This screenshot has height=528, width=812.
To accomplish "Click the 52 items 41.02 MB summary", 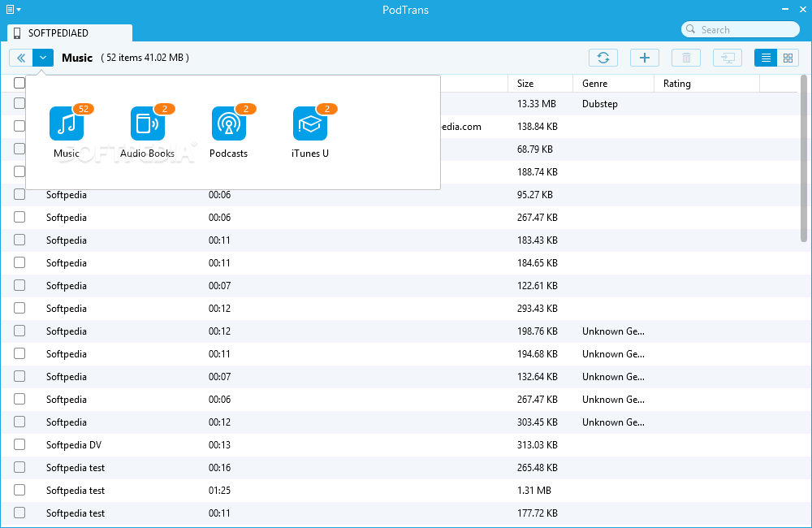I will (145, 58).
